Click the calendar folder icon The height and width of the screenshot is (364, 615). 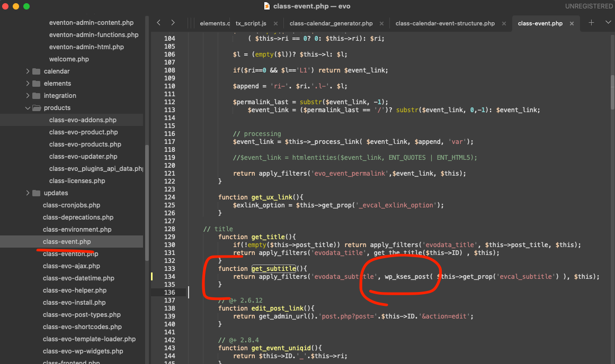click(x=37, y=71)
